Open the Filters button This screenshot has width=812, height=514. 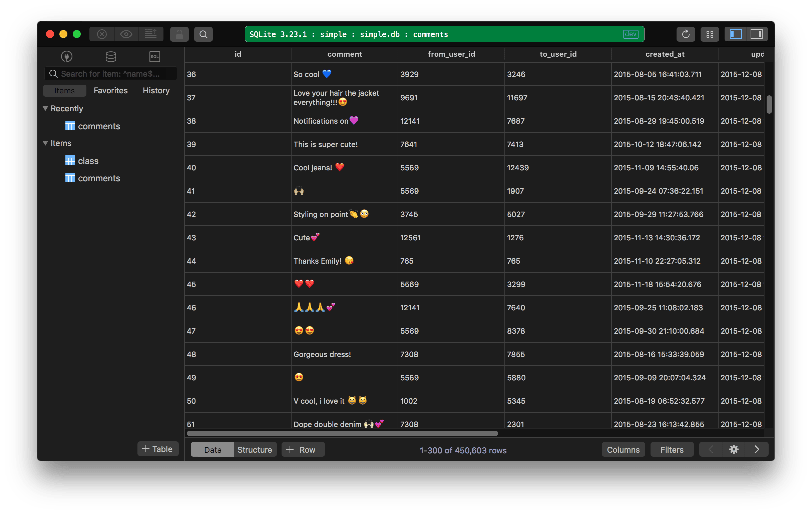tap(672, 450)
